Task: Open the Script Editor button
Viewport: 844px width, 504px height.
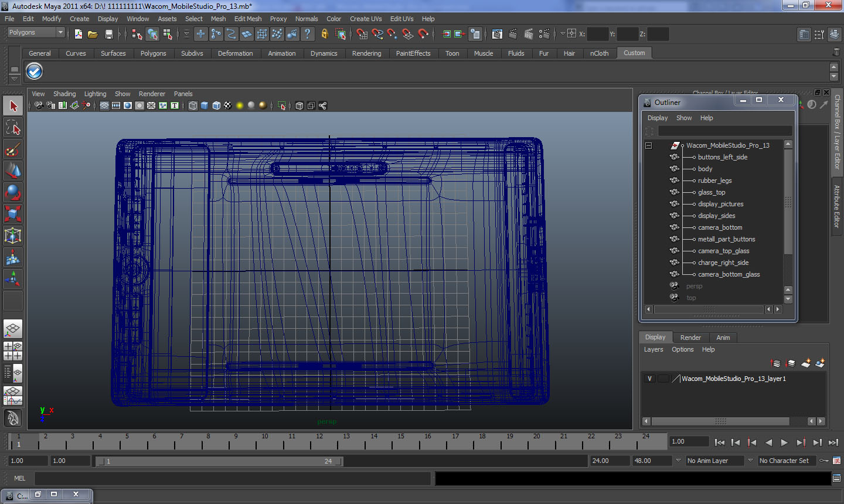Action: click(836, 478)
